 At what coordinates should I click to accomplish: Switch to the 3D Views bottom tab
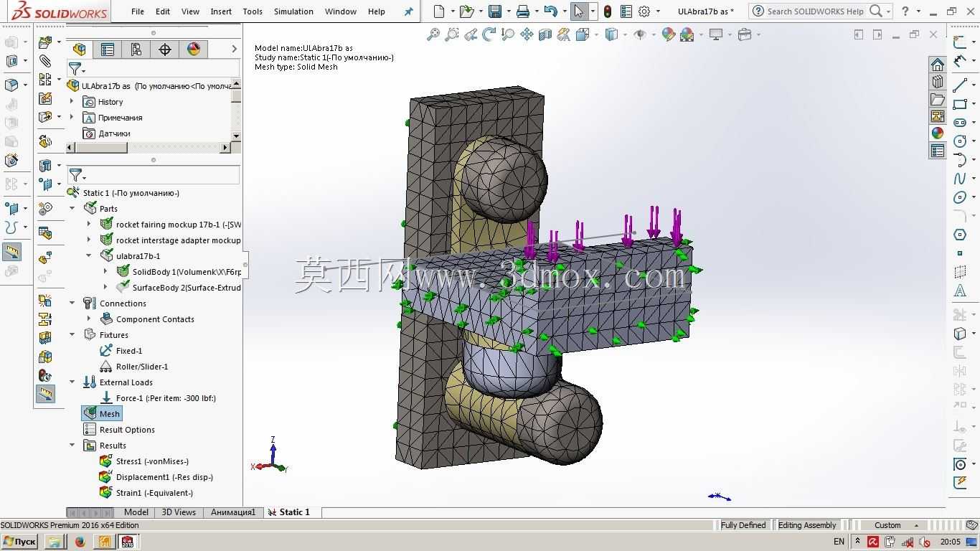(x=179, y=512)
